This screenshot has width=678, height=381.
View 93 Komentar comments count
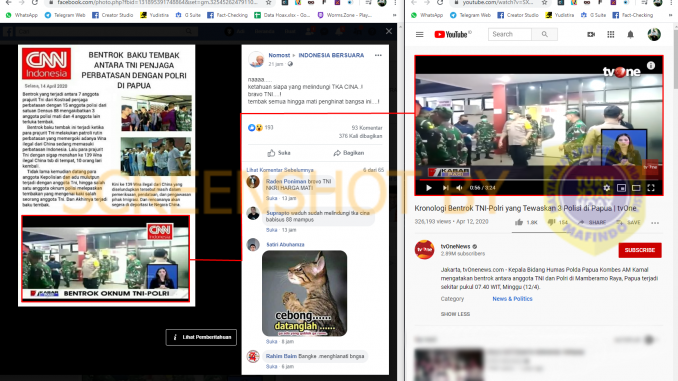pos(367,128)
